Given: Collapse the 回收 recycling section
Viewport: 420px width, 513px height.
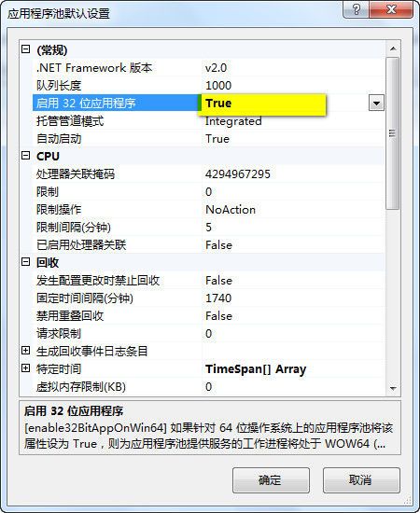Looking at the screenshot, I should [25, 262].
